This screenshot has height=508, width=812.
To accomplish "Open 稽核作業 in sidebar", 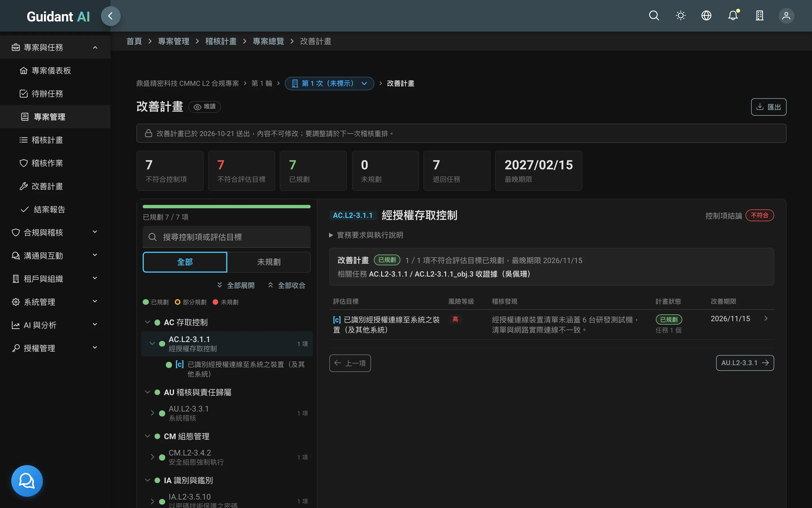I will click(55, 163).
